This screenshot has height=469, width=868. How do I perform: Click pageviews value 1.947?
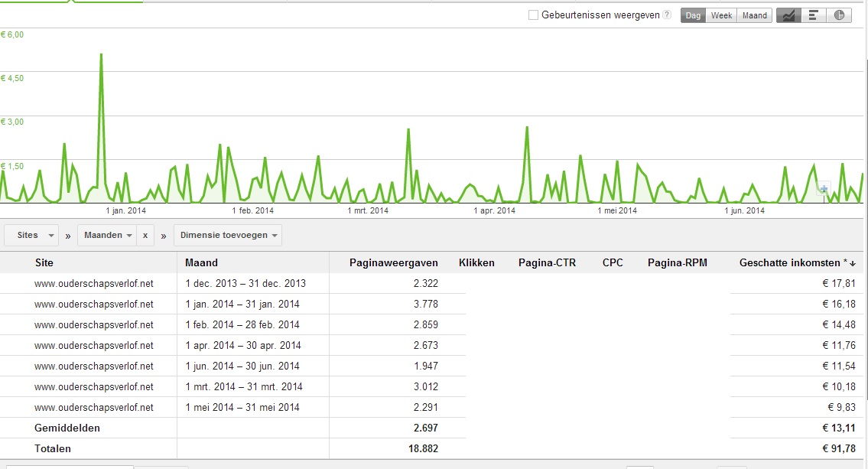pyautogui.click(x=426, y=366)
